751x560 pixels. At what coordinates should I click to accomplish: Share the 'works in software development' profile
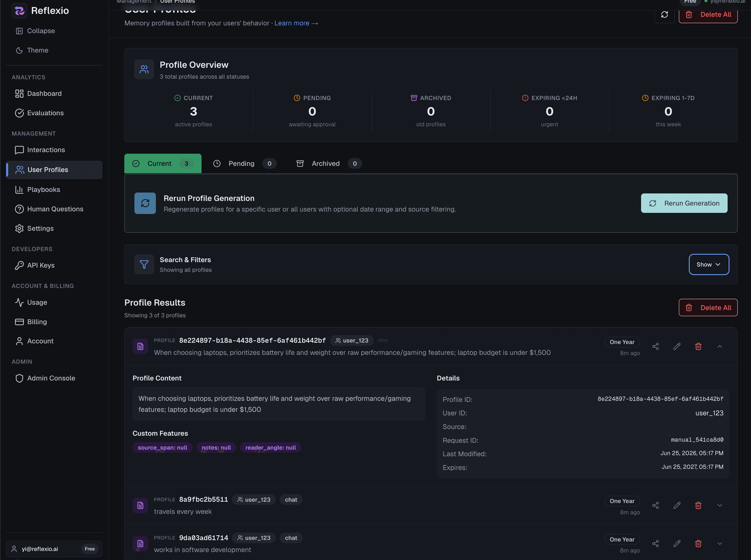(x=655, y=543)
